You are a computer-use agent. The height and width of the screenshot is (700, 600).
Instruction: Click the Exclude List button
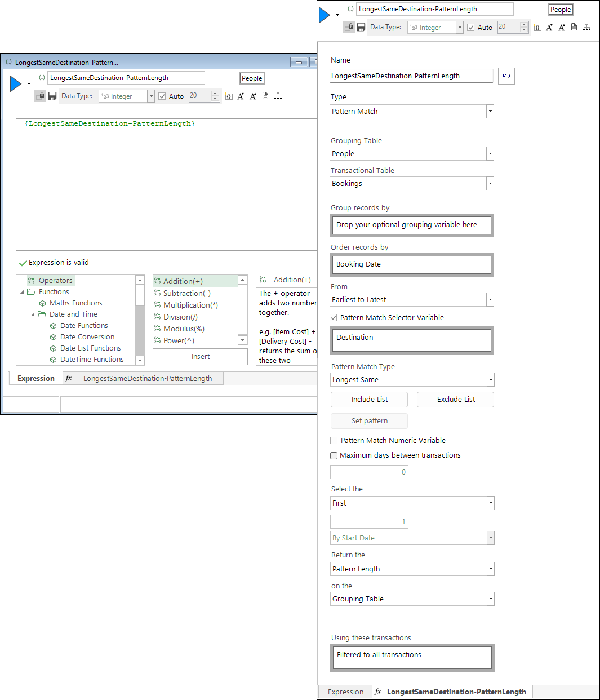point(456,400)
